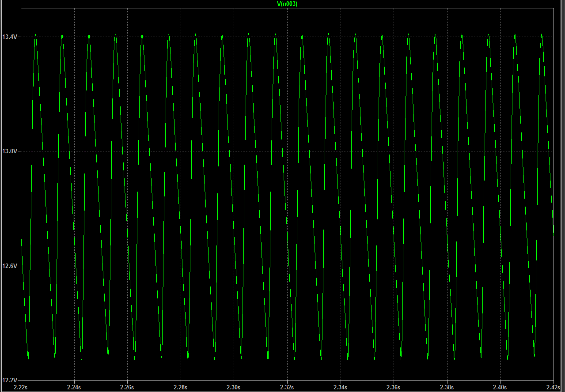565x392 pixels.
Task: Click the 2.34s time axis label
Action: 341,387
